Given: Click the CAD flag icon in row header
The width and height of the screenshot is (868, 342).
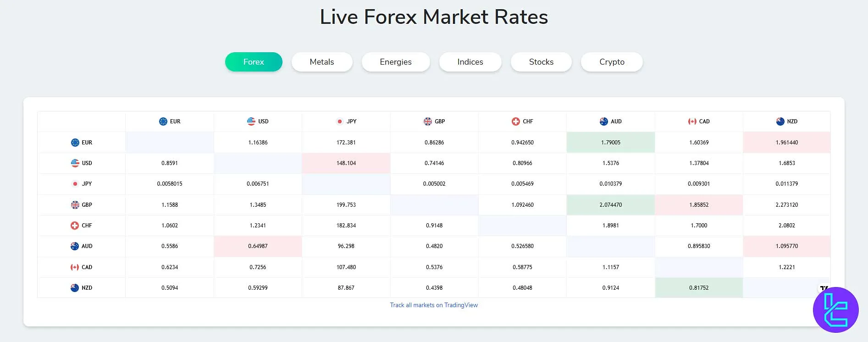Looking at the screenshot, I should (75, 267).
